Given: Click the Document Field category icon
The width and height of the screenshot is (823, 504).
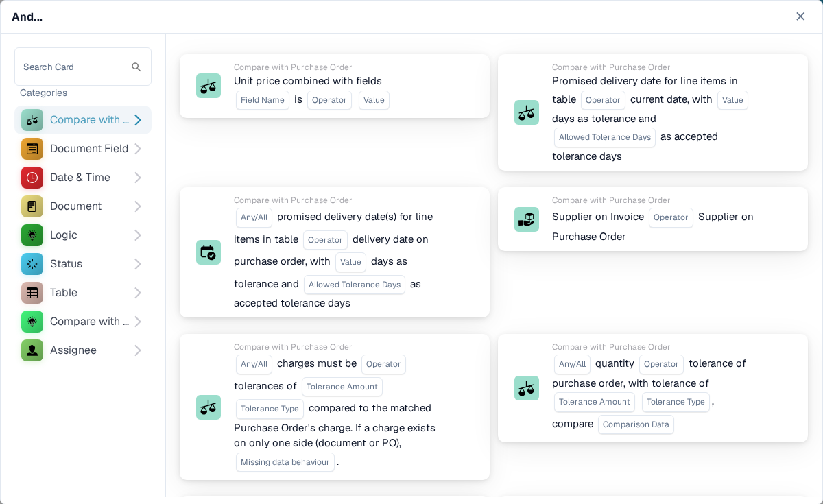Looking at the screenshot, I should point(32,149).
